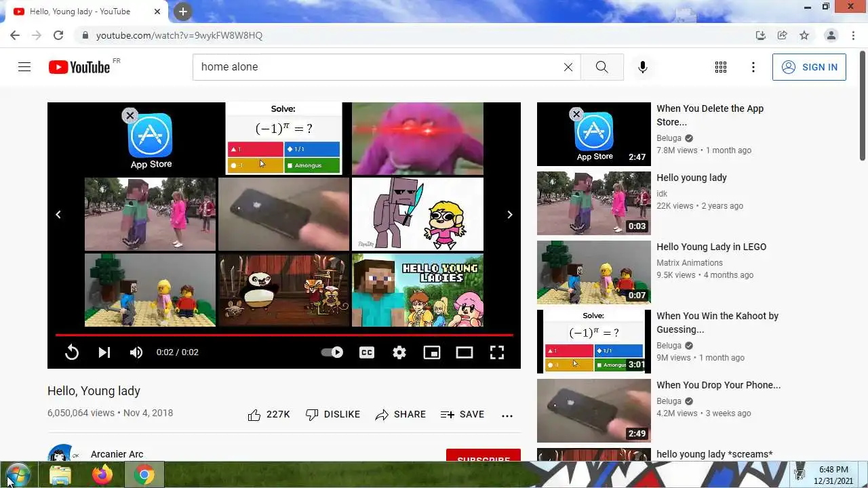This screenshot has height=488, width=868.
Task: Click LEGO sidebar thumbnail 0:07
Action: pos(594,272)
